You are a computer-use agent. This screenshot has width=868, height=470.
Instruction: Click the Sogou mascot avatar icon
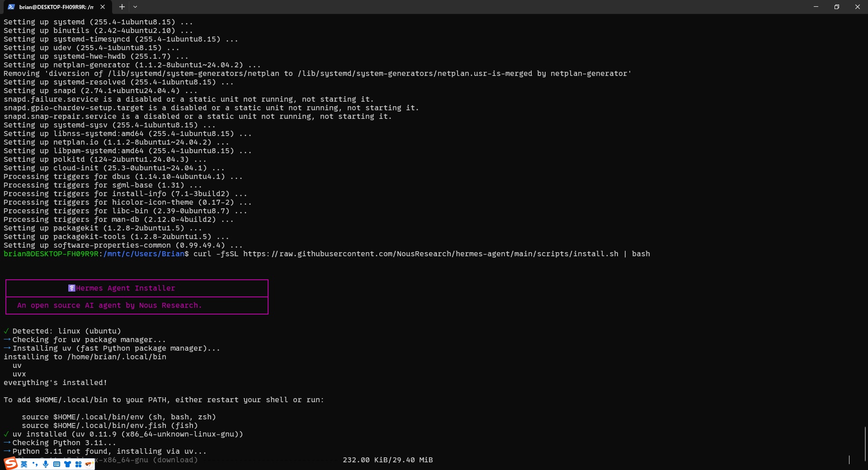tap(89, 464)
